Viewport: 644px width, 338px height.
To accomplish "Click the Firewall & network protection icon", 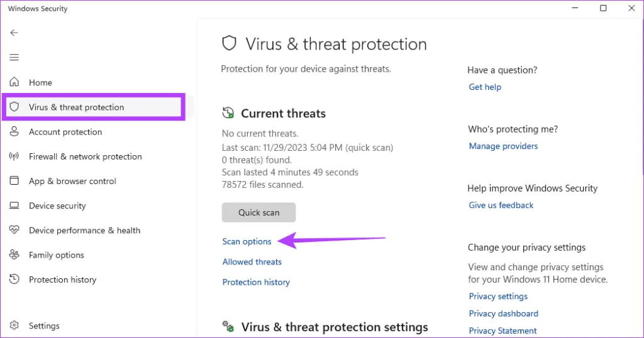I will pyautogui.click(x=14, y=156).
